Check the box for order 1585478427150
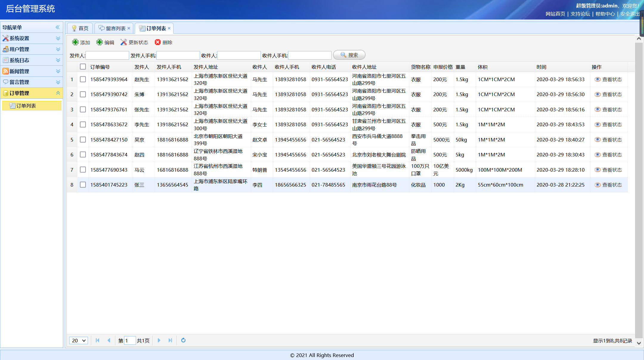The image size is (644, 360). pyautogui.click(x=83, y=140)
